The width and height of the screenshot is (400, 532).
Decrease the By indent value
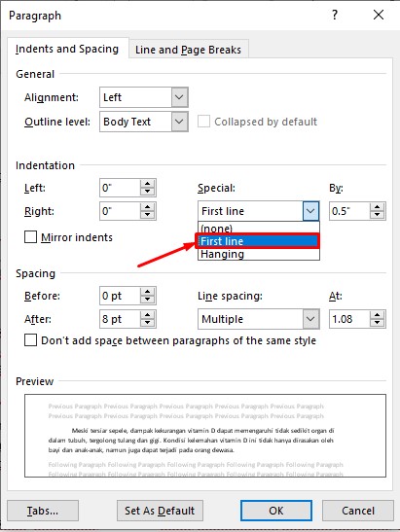pyautogui.click(x=378, y=215)
